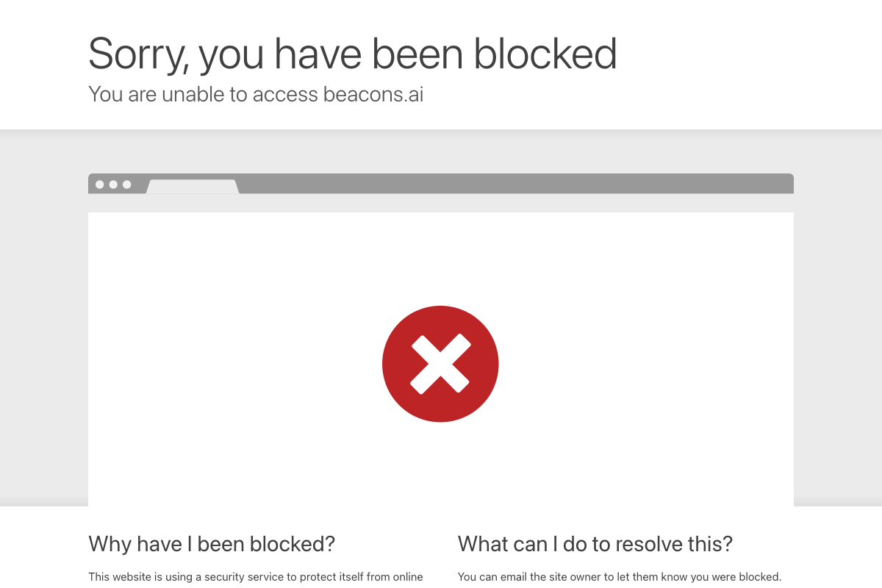This screenshot has width=882, height=588.
Task: Click the middle dot in the browser illustration
Action: 113,184
